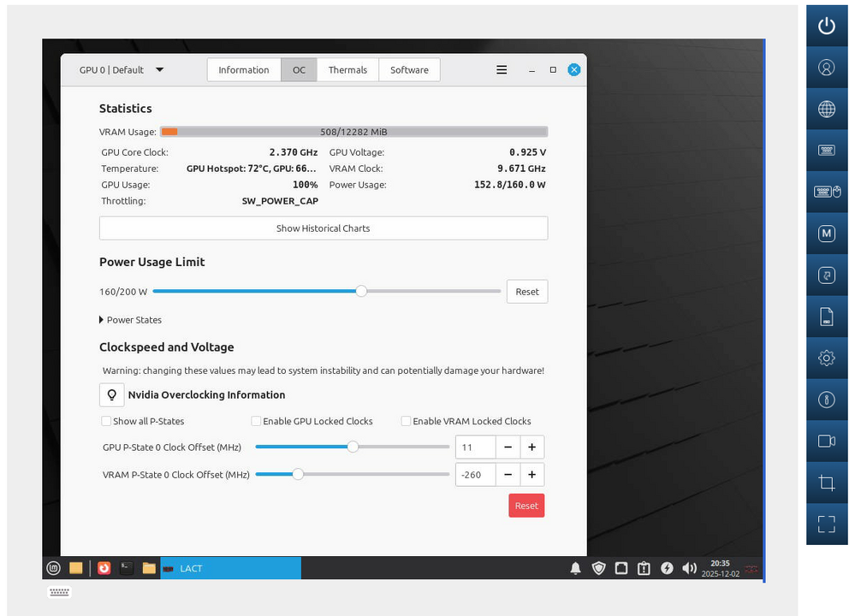
Task: Check Enable GPU Locked Clocks
Action: click(x=256, y=421)
